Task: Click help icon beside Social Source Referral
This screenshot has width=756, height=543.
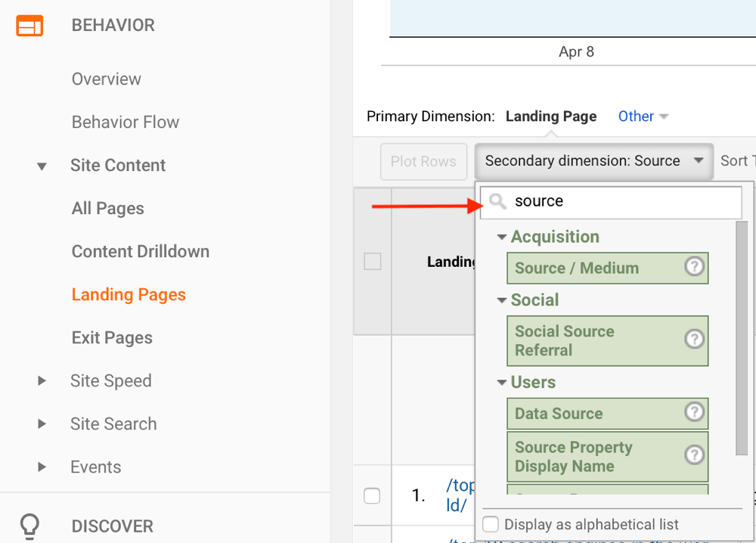Action: 693,340
